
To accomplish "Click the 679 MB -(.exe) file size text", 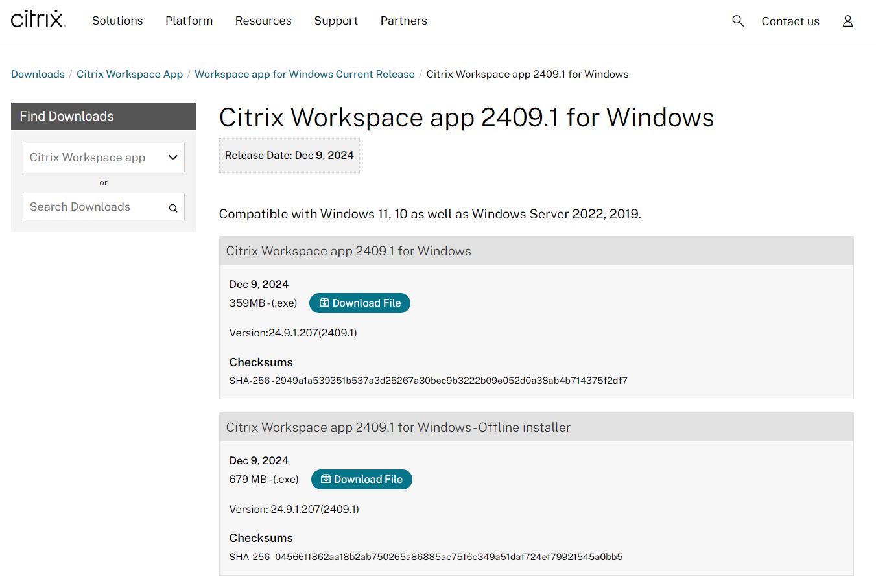I will pyautogui.click(x=264, y=479).
